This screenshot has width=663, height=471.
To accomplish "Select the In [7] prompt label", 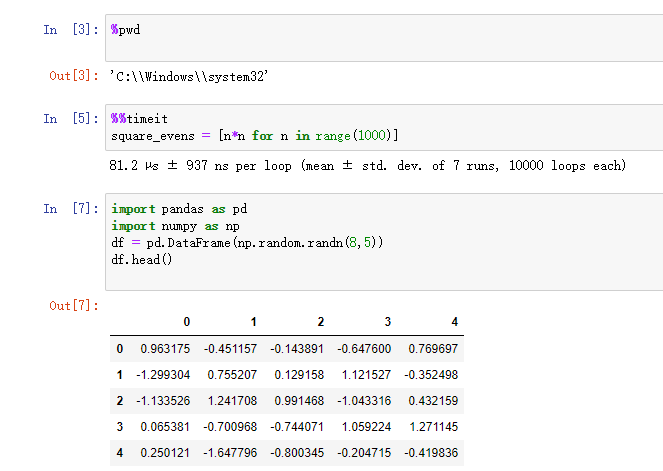I will tap(71, 208).
